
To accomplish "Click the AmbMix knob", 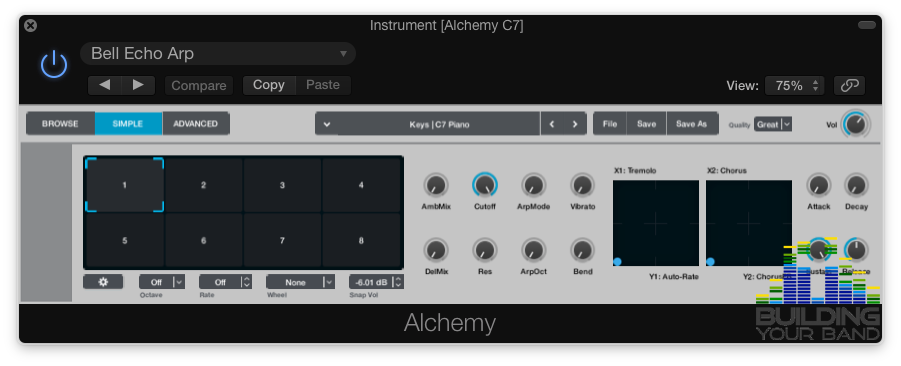I will [x=436, y=186].
